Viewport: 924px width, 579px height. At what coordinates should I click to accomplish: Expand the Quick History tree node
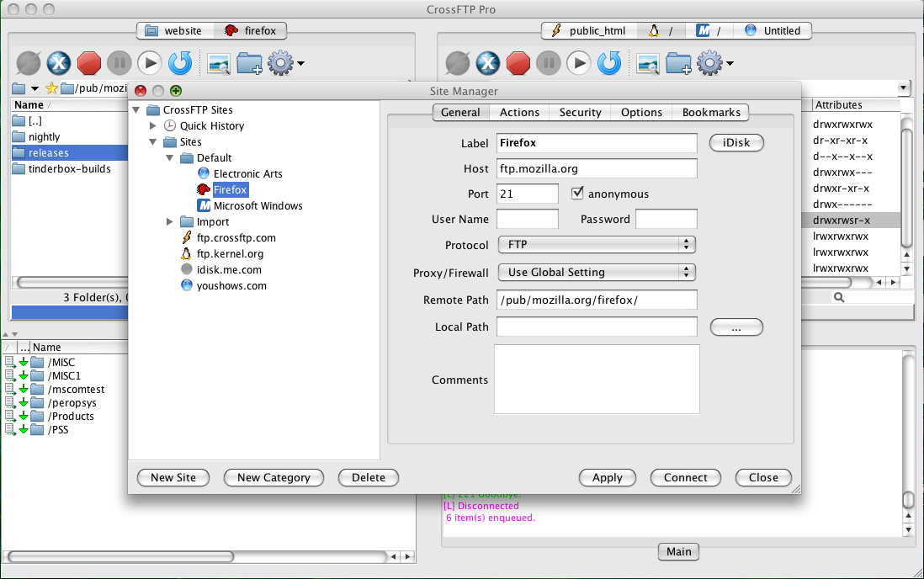pos(153,126)
